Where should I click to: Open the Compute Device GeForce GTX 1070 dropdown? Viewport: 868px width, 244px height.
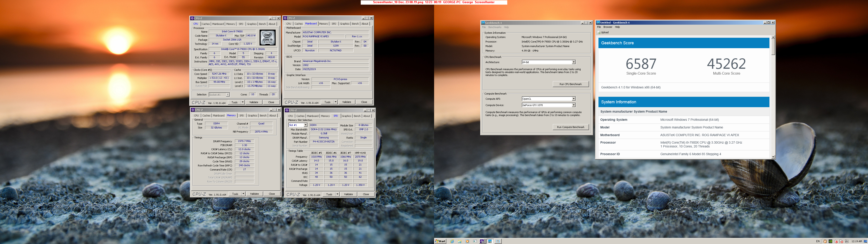(573, 105)
